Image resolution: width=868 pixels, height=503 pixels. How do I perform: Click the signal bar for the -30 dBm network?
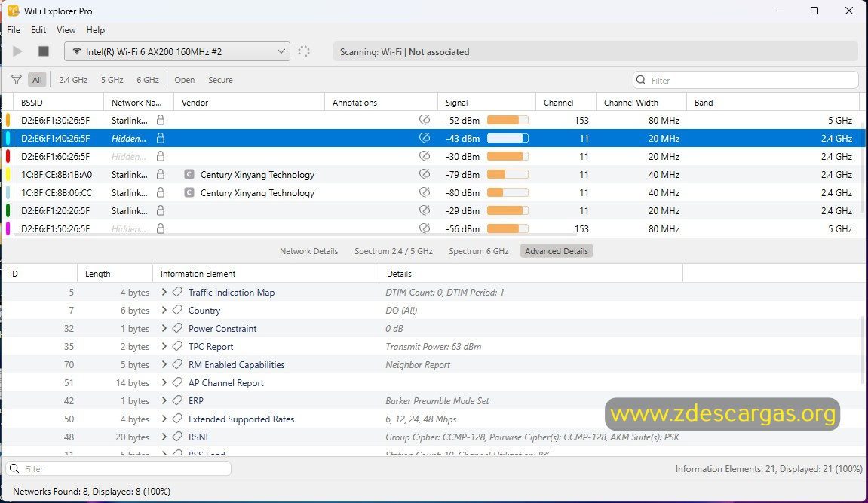[508, 157]
